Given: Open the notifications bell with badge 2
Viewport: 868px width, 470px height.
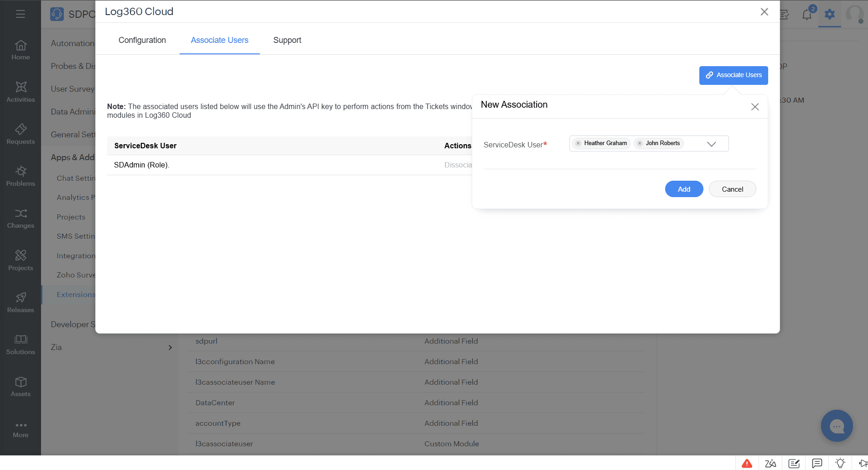Looking at the screenshot, I should click(806, 14).
